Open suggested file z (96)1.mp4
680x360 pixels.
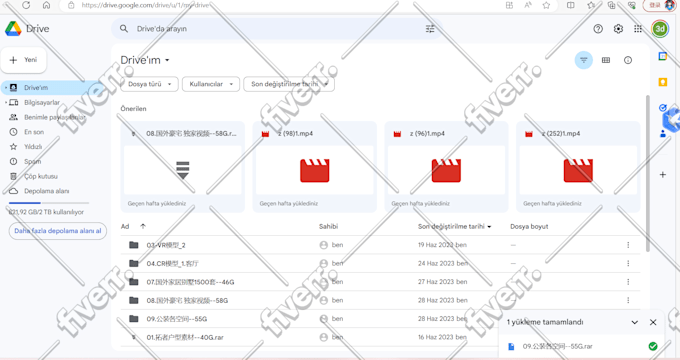446,167
